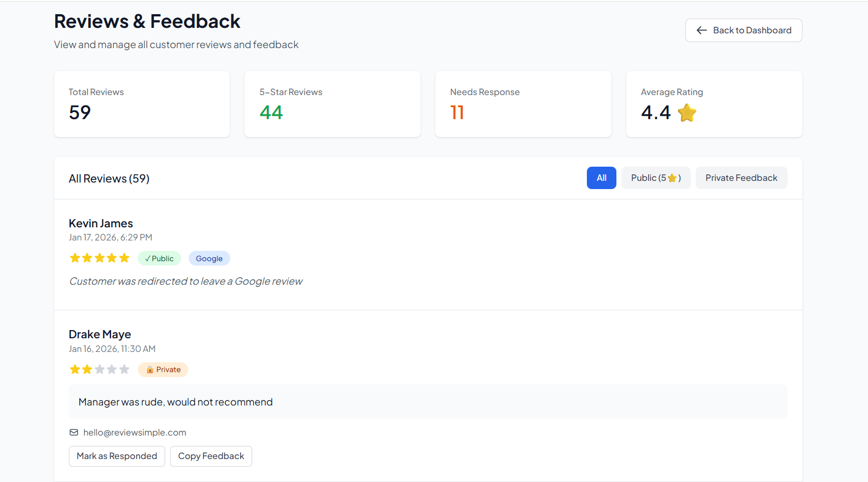Click the Average Rating value 4.4
868x482 pixels.
pyautogui.click(x=656, y=113)
